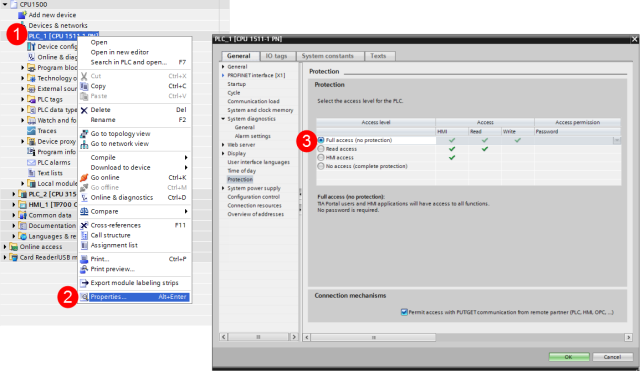Click the Compare scales icon in menu
640x371 pixels.
[x=84, y=211]
